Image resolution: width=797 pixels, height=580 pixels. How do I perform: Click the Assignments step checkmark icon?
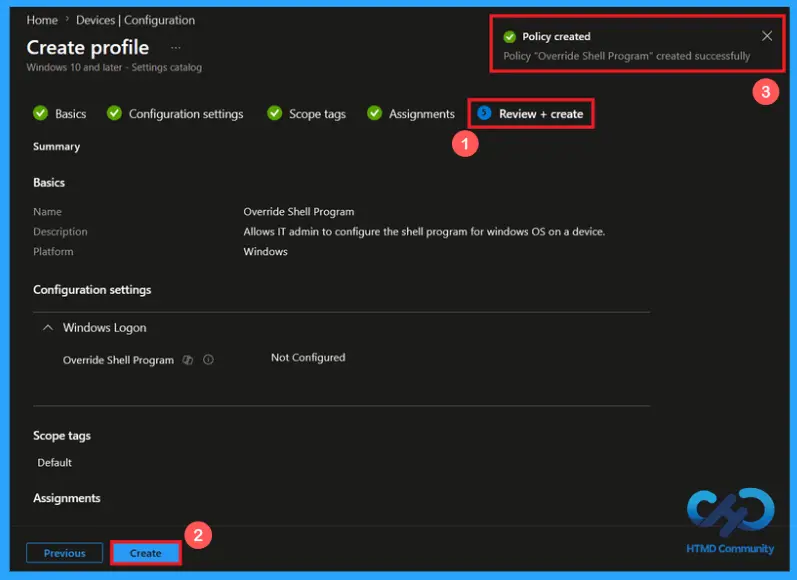375,113
